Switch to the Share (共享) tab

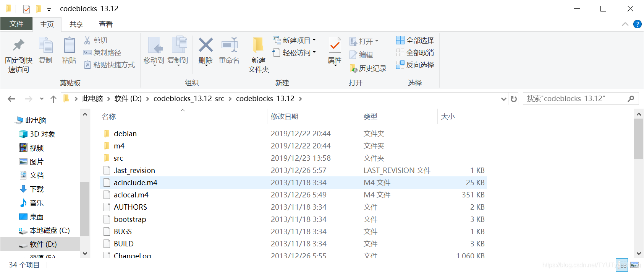(x=76, y=24)
